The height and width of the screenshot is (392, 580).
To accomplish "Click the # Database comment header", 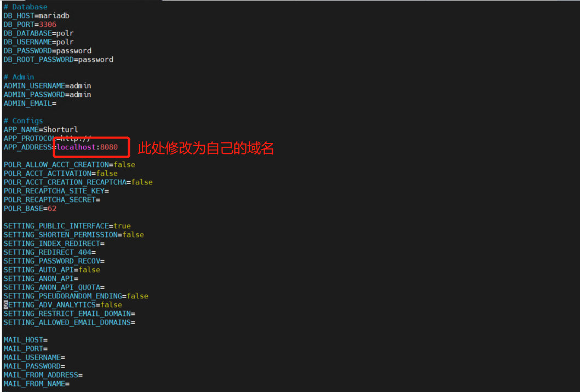I will coord(25,7).
